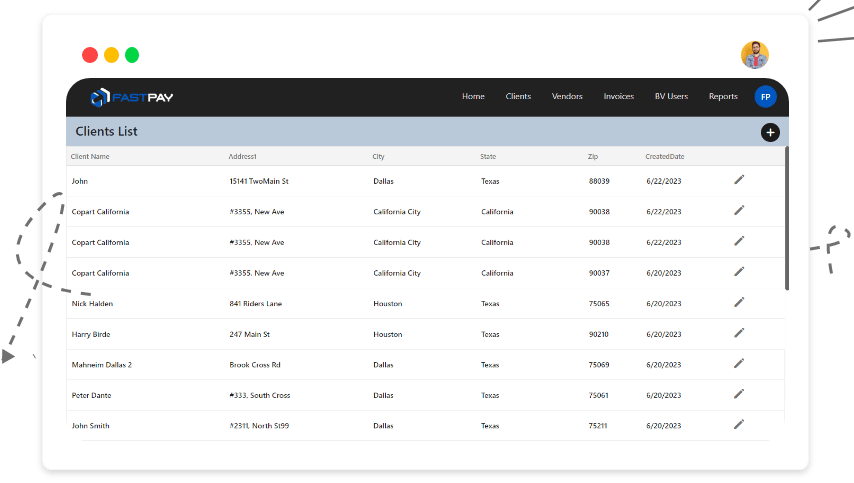
Task: Select the Reports menu item
Action: (723, 97)
